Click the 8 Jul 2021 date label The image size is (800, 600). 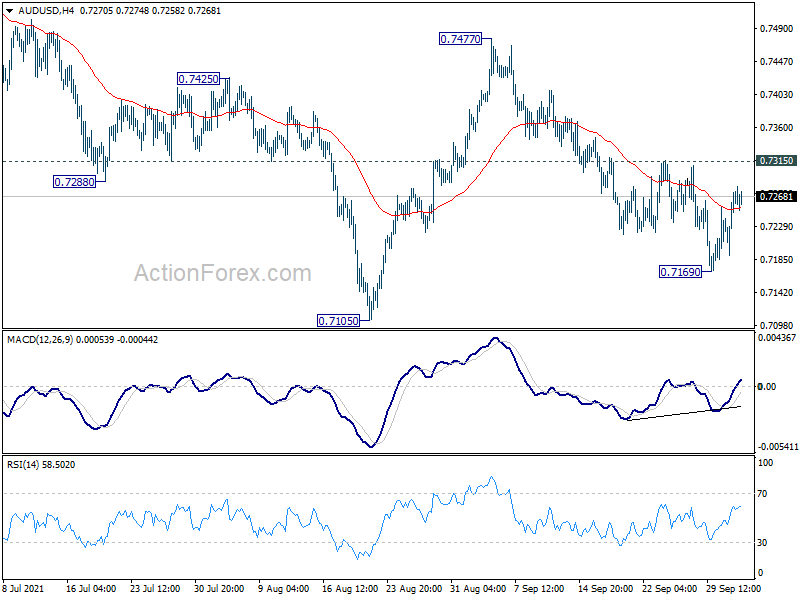click(23, 589)
